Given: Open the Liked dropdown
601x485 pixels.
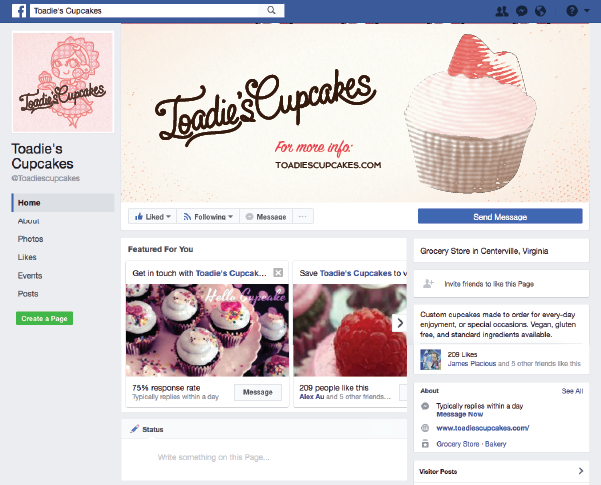Looking at the screenshot, I should 152,217.
